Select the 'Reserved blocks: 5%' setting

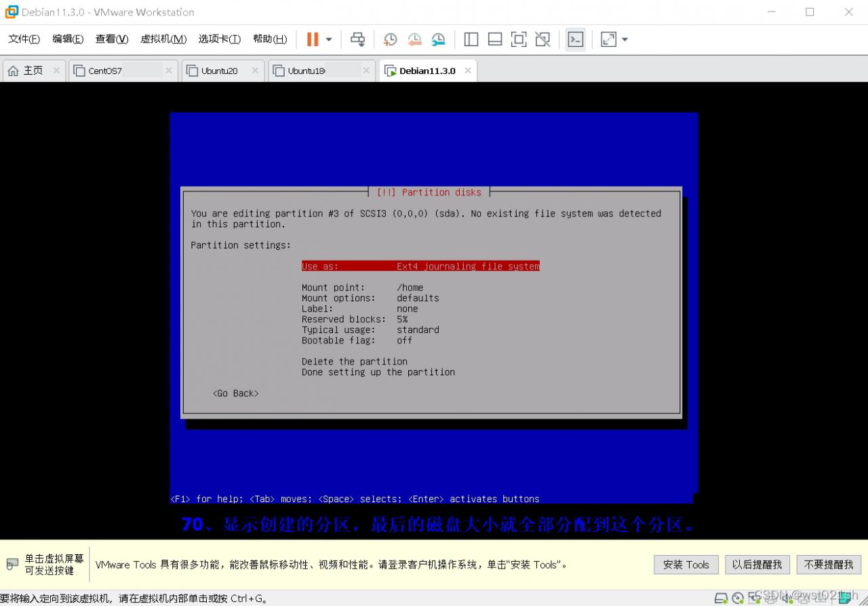click(355, 319)
